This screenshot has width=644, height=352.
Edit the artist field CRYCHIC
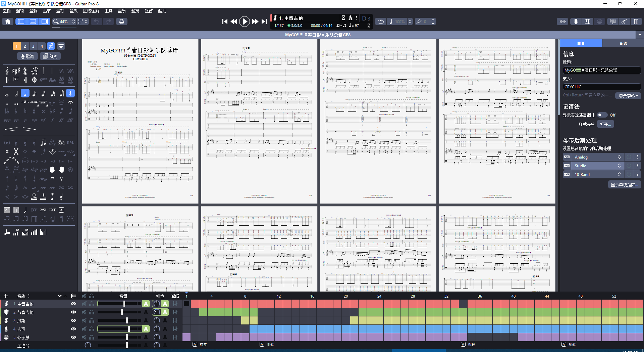(x=602, y=87)
